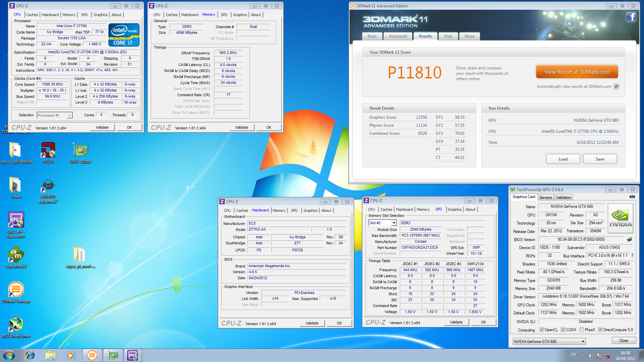Click the P11810 score text
This screenshot has height=362, width=644.
415,72
